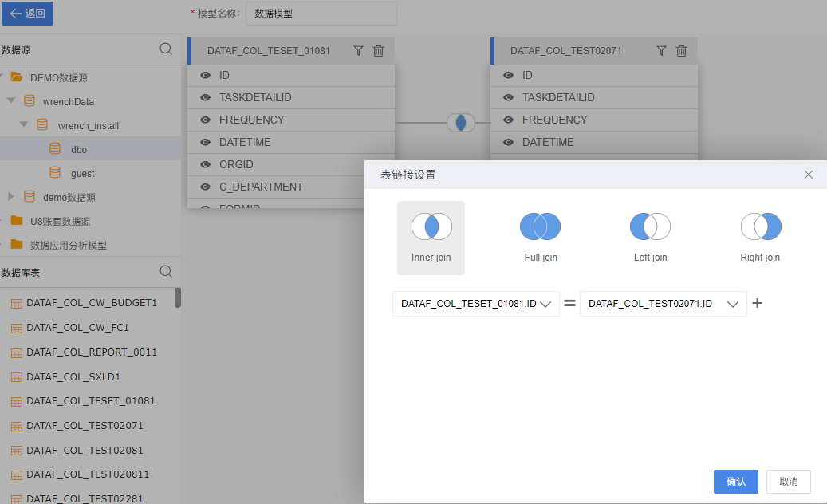The width and height of the screenshot is (827, 504).
Task: Open the DATAF_COL_TESET_01081.ID field dropdown
Action: (476, 304)
